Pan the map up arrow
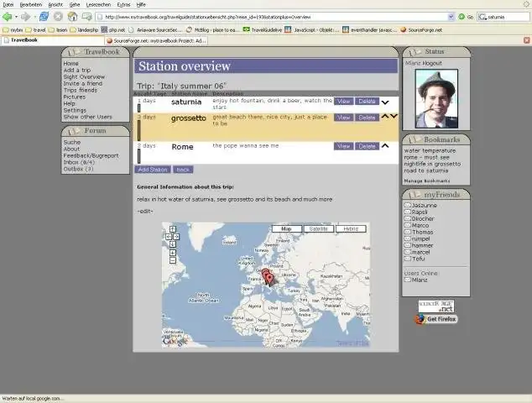532x403 pixels. pyautogui.click(x=173, y=229)
